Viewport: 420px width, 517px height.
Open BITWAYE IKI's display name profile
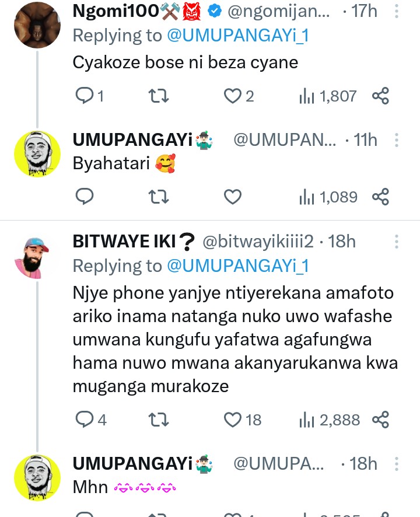133,241
